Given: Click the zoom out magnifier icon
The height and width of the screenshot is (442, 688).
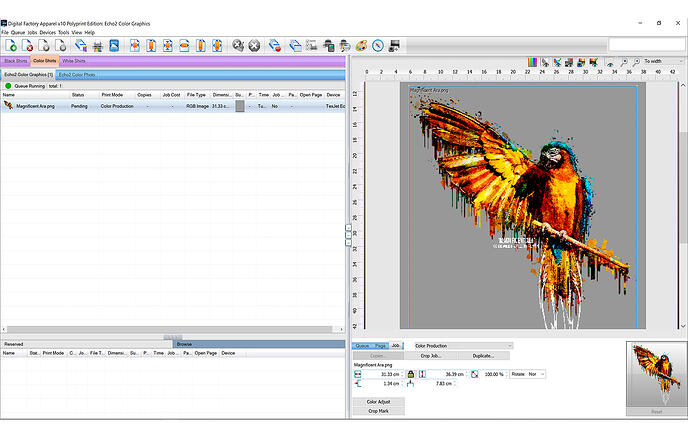Looking at the screenshot, I should (636, 62).
